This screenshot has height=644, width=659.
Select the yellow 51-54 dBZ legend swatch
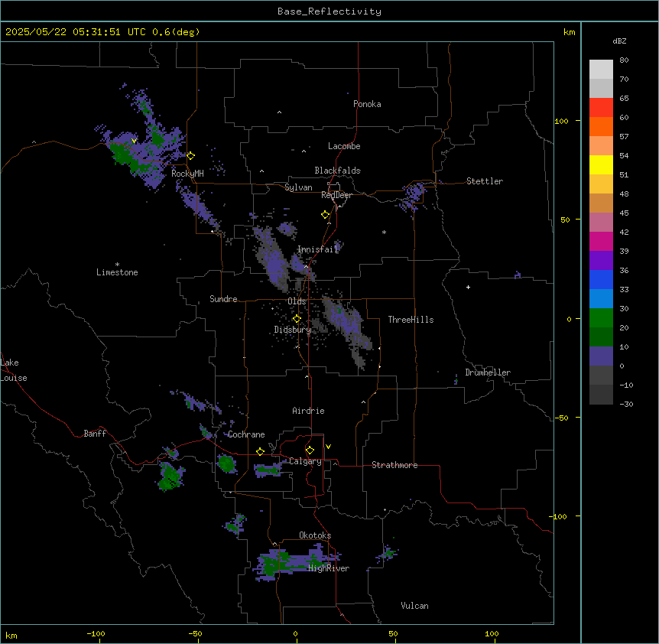pyautogui.click(x=601, y=164)
